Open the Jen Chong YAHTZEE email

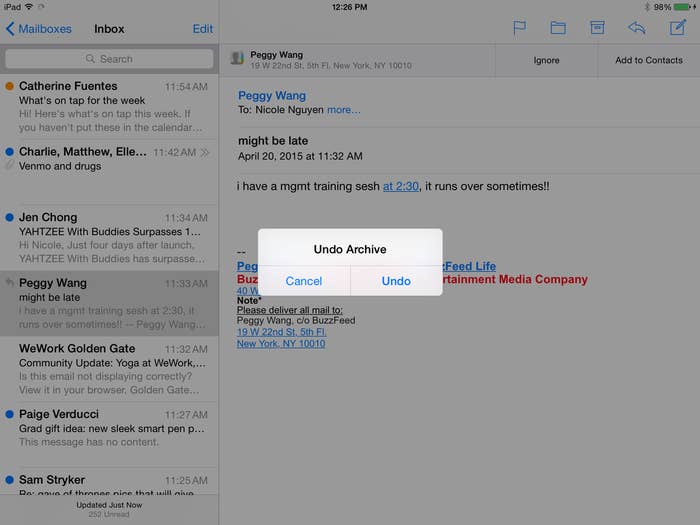109,238
